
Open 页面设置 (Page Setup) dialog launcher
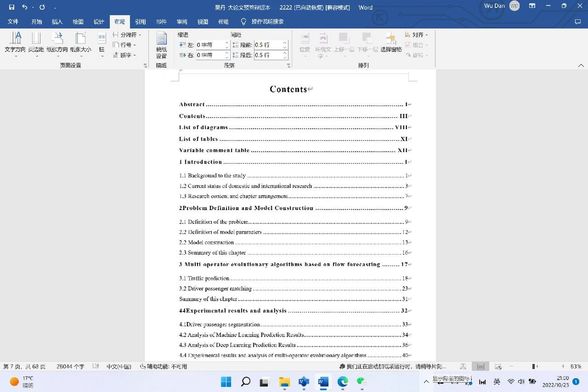(146, 66)
